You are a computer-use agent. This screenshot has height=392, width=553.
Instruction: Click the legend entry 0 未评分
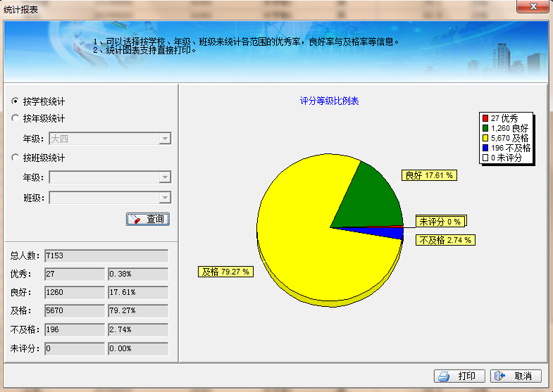coord(502,158)
